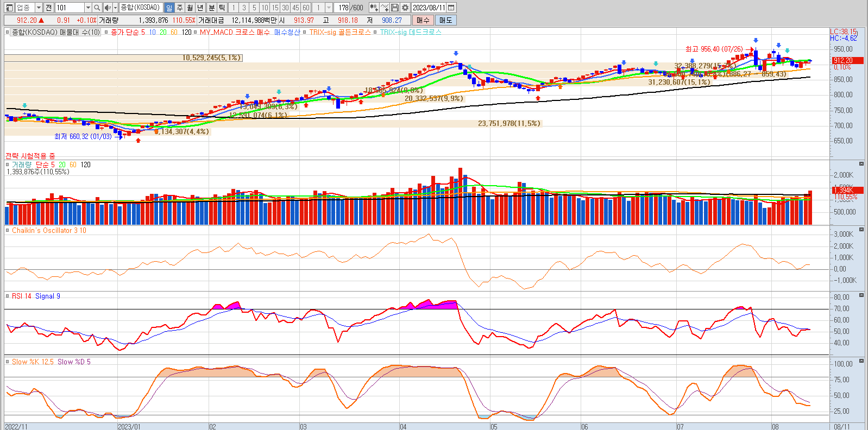Viewport: 868px width, 430px height.
Task: Click the Chaikin's Oscillator 3 10 legend
Action: pyautogui.click(x=49, y=230)
